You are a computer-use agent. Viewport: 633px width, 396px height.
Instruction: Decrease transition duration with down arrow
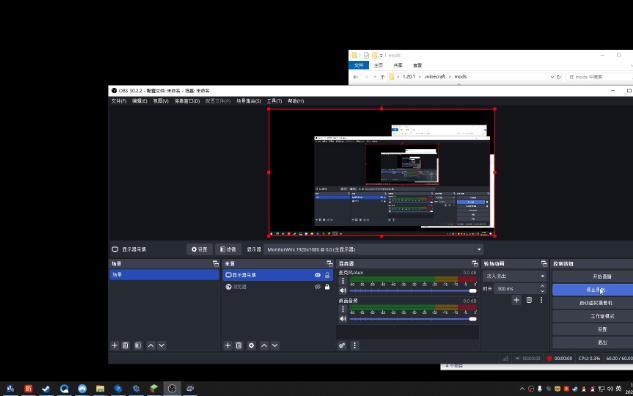click(542, 291)
